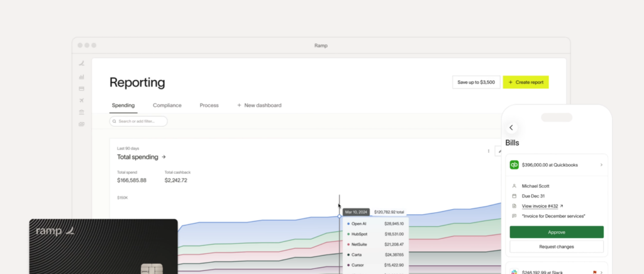Click the magnifier icon in filter box
644x274 pixels.
(114, 122)
